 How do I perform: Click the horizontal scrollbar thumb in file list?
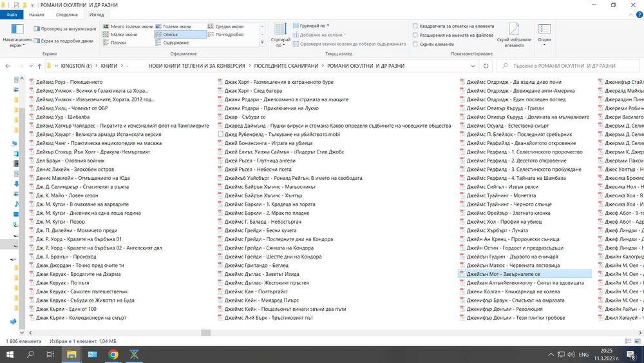tap(206, 333)
